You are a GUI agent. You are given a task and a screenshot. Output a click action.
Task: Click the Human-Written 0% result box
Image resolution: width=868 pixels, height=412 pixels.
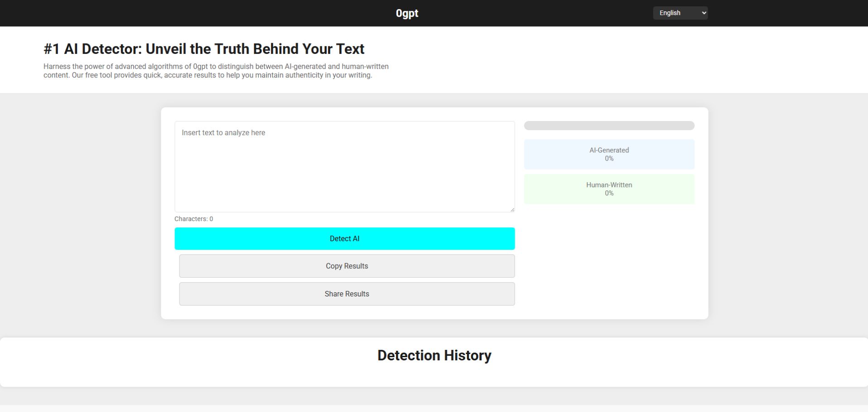pos(609,189)
